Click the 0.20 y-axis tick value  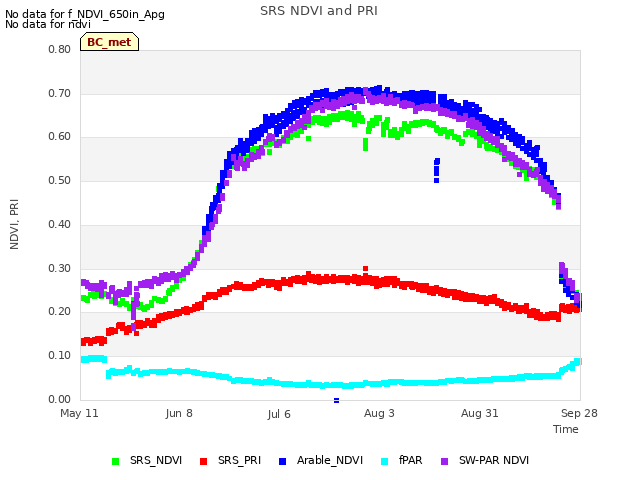tap(60, 312)
